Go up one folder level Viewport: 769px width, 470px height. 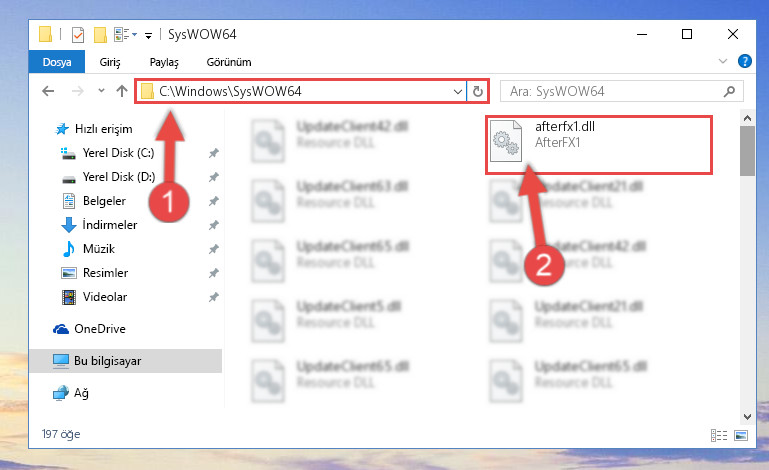(x=122, y=91)
